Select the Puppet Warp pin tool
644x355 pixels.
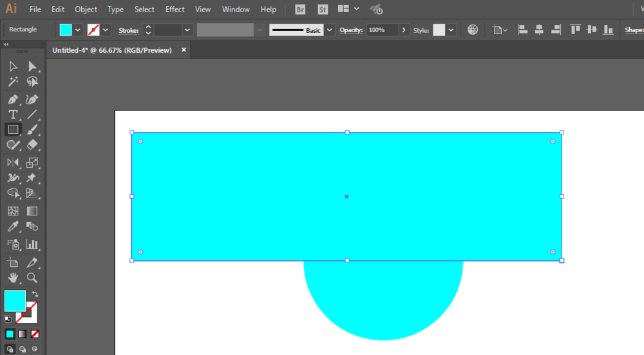(x=32, y=178)
